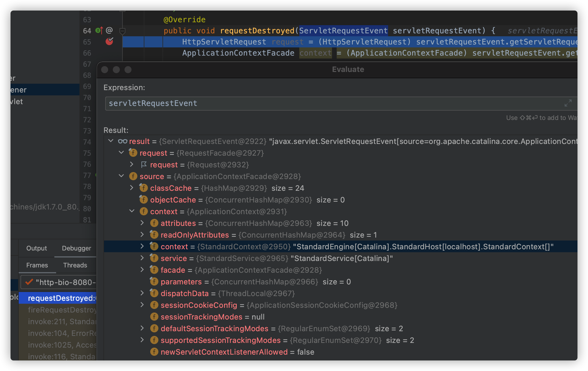
Task: Expand the attributes ConcurrentHashMap node
Action: (142, 223)
